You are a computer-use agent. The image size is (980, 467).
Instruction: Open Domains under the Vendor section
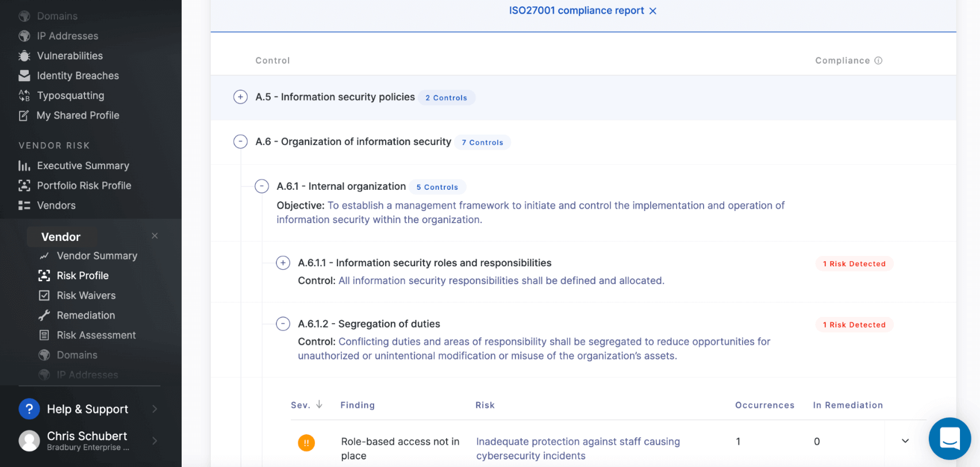pyautogui.click(x=77, y=355)
